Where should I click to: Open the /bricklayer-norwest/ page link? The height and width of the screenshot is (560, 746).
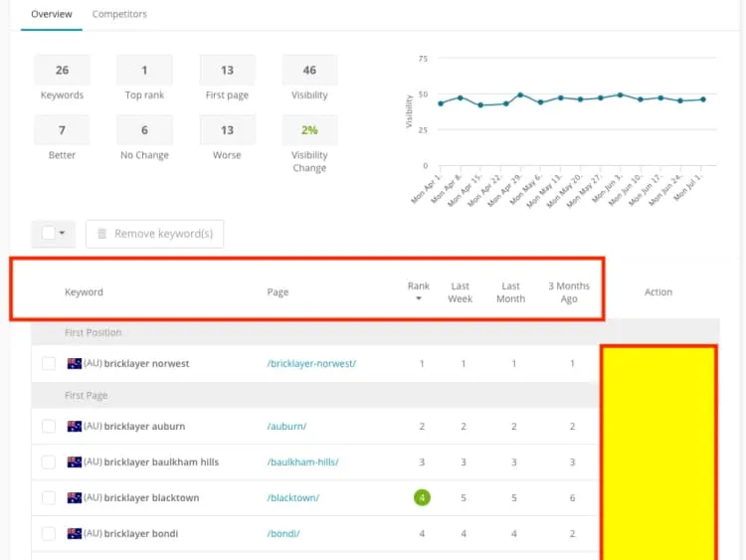click(311, 363)
